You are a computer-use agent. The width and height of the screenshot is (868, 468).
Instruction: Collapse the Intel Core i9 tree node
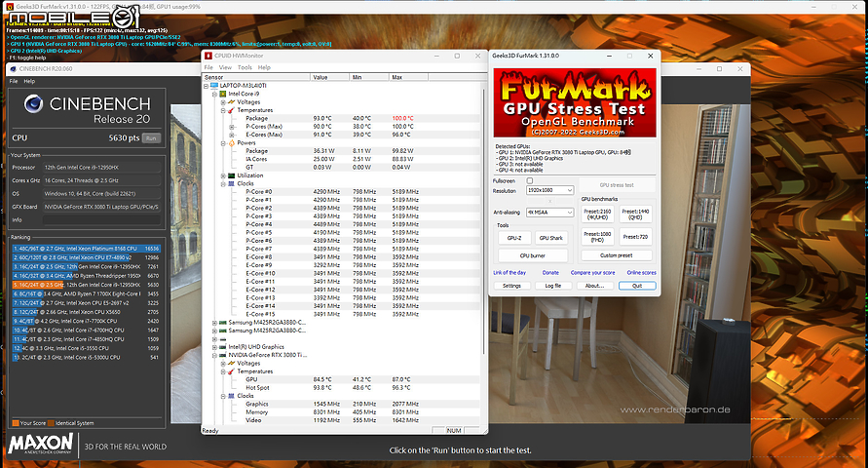point(214,95)
